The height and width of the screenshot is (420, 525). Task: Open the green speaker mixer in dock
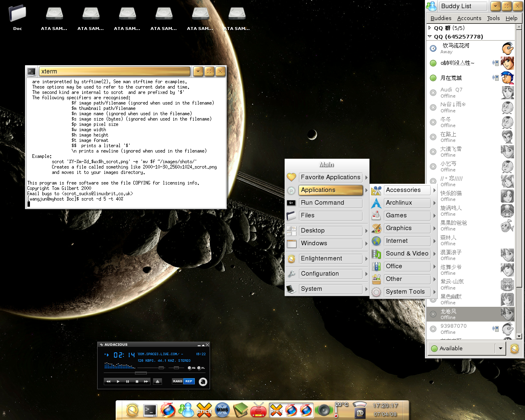324,410
